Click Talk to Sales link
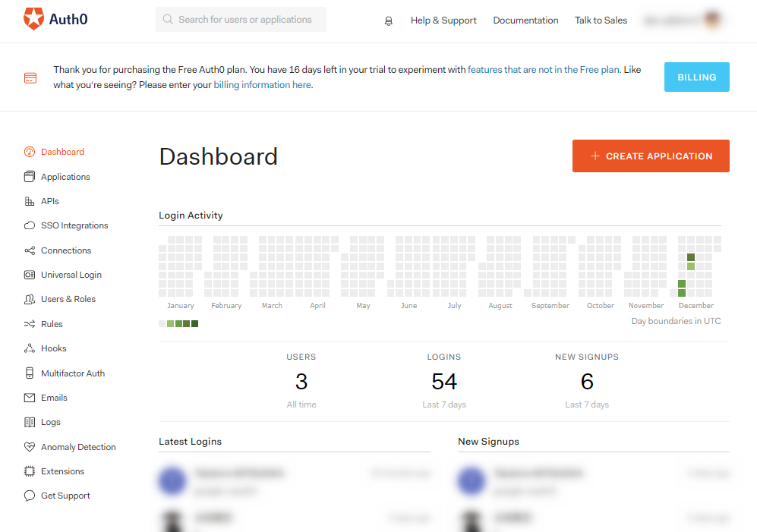 coord(601,20)
